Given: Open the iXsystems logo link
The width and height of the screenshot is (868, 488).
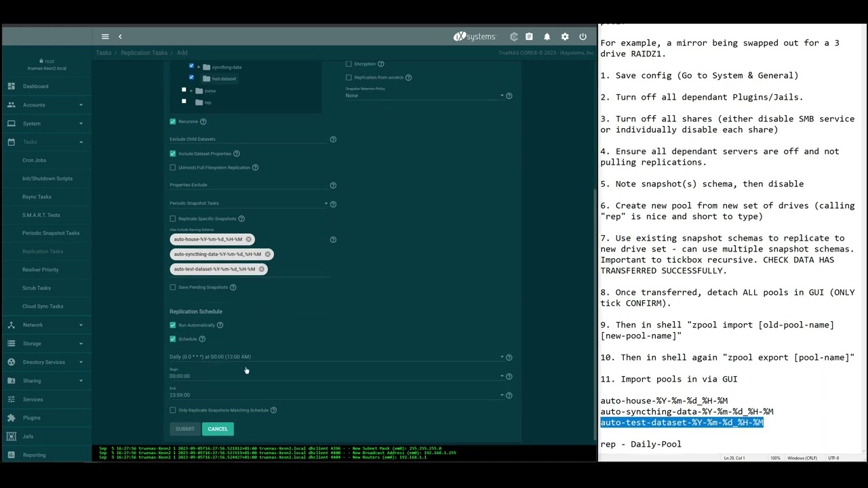Looking at the screenshot, I should [x=475, y=37].
